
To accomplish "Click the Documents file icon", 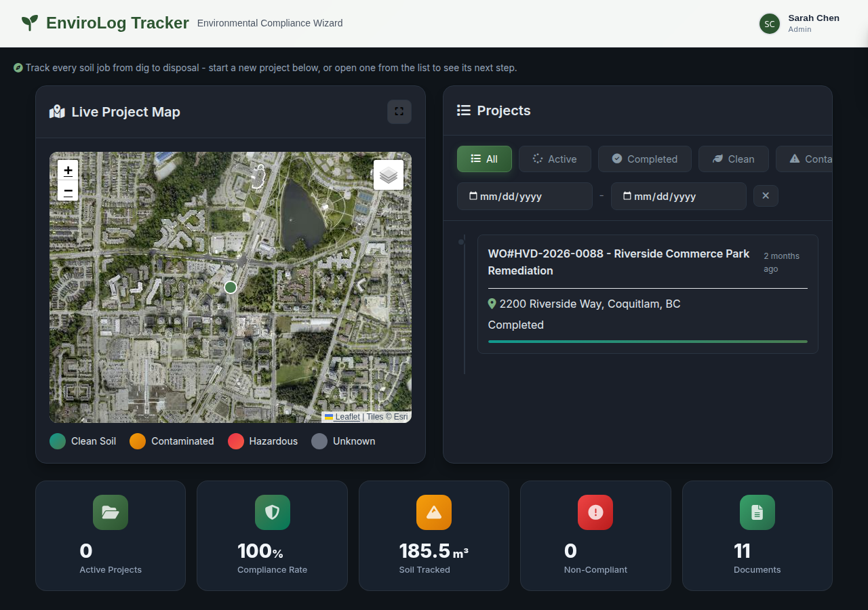I will pos(757,512).
